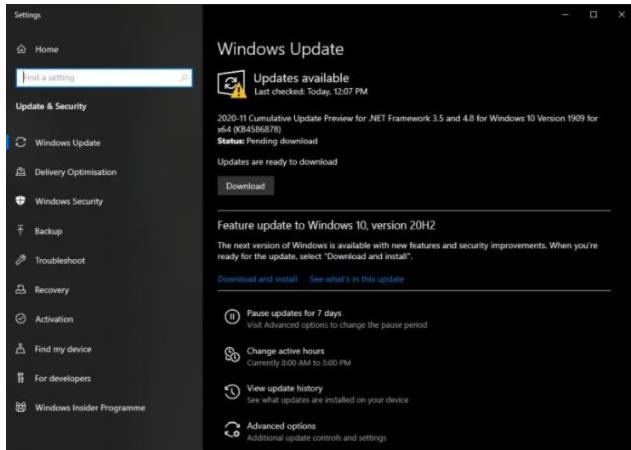This screenshot has height=450, width=631.
Task: Click the Updates are ready to download text
Action: 277,162
